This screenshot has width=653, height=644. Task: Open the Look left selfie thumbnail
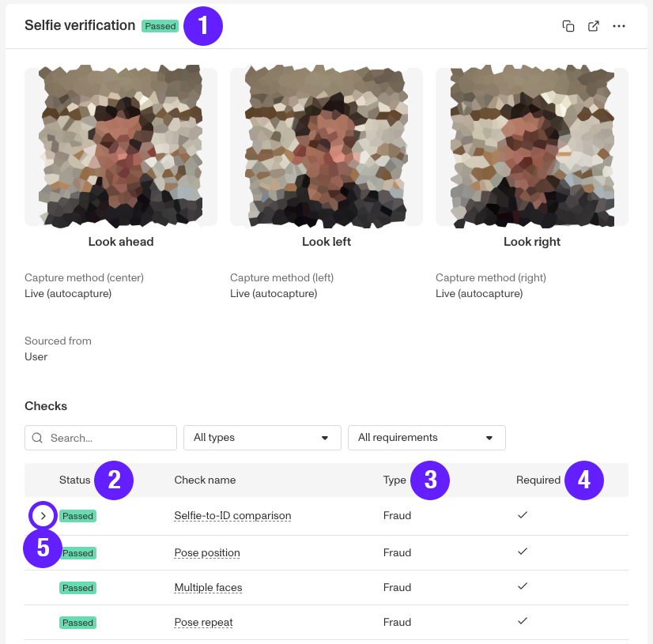pos(326,146)
